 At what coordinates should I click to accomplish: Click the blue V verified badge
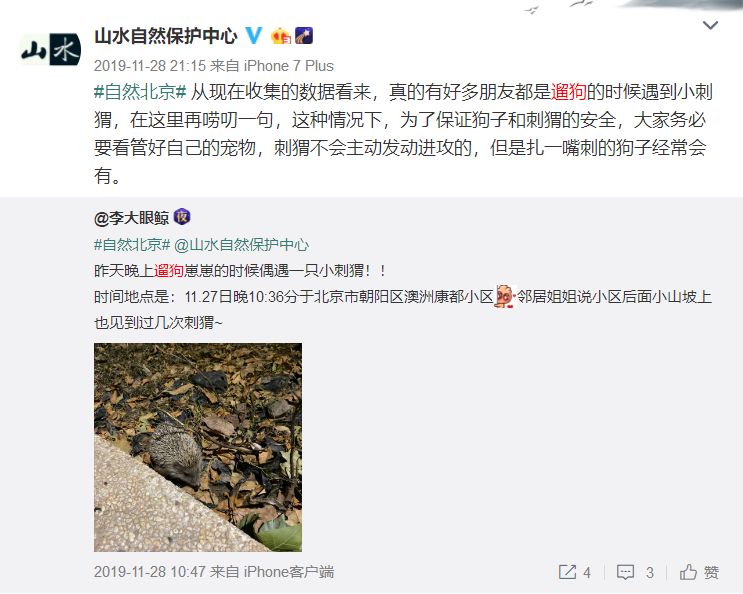[x=254, y=36]
